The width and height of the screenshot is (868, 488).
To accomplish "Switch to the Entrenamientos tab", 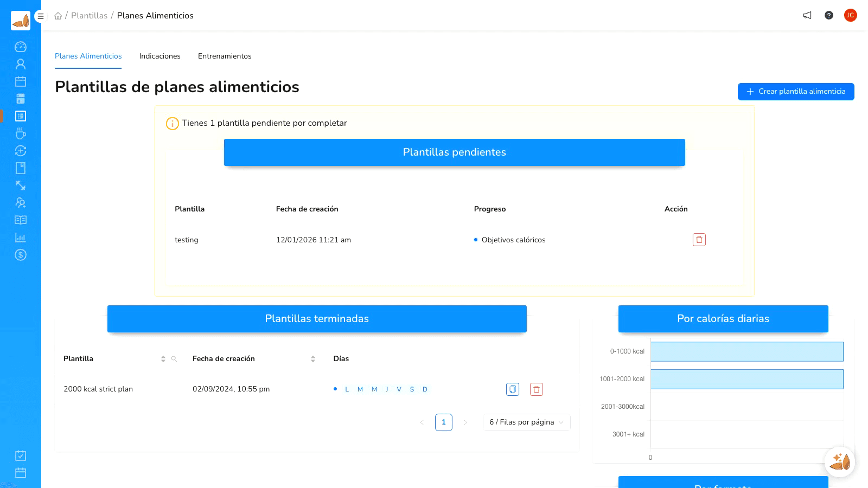I will tap(225, 56).
